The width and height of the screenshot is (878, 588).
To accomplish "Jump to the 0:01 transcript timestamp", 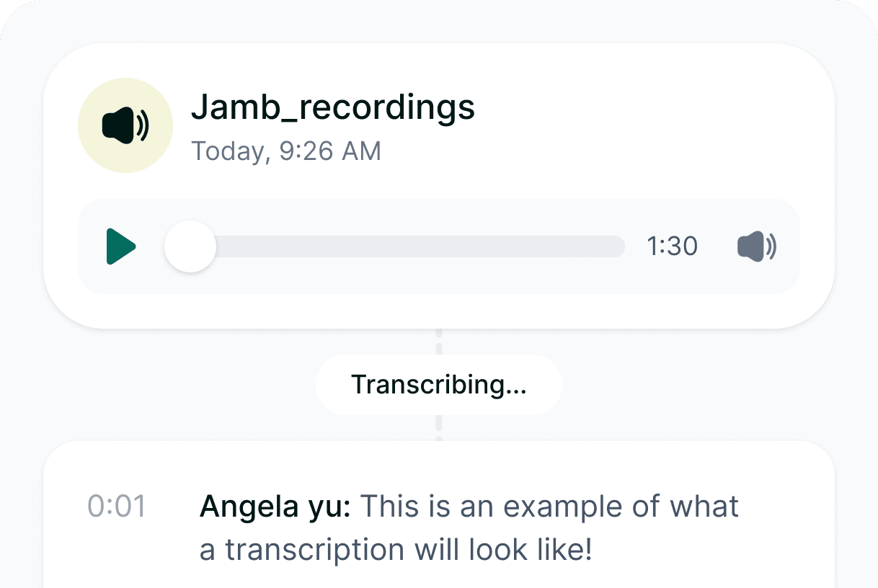I will click(x=117, y=507).
